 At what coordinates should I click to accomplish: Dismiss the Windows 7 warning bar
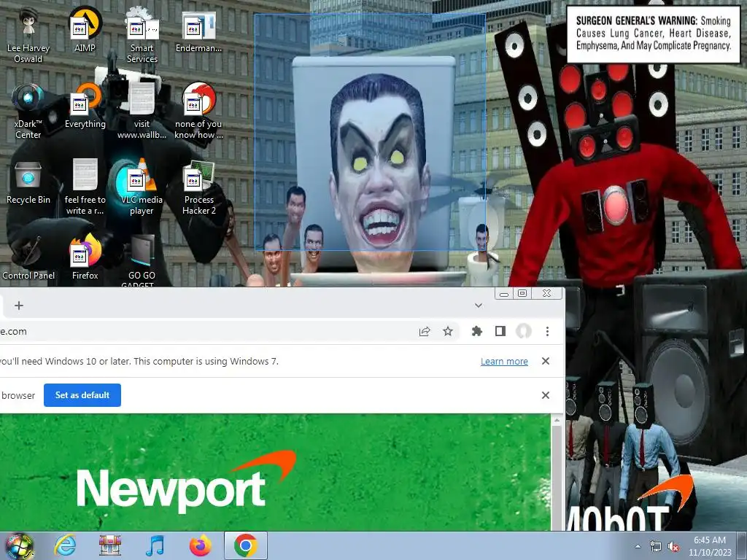[546, 361]
